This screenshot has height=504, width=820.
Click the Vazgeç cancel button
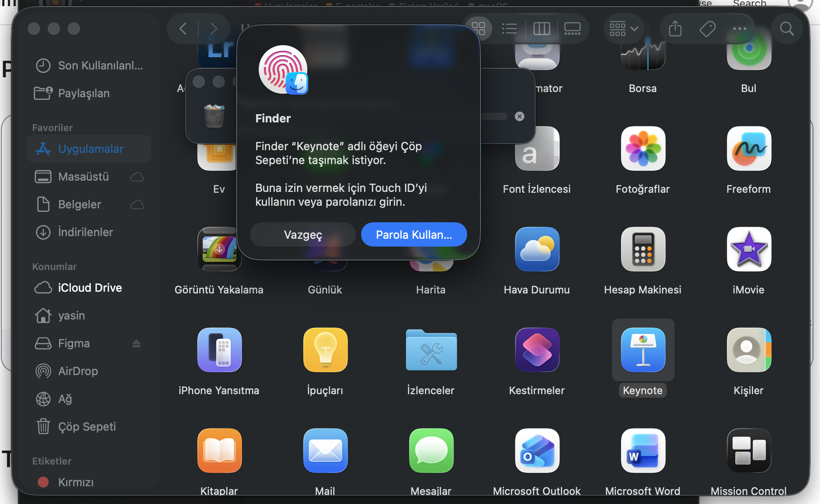pyautogui.click(x=303, y=234)
